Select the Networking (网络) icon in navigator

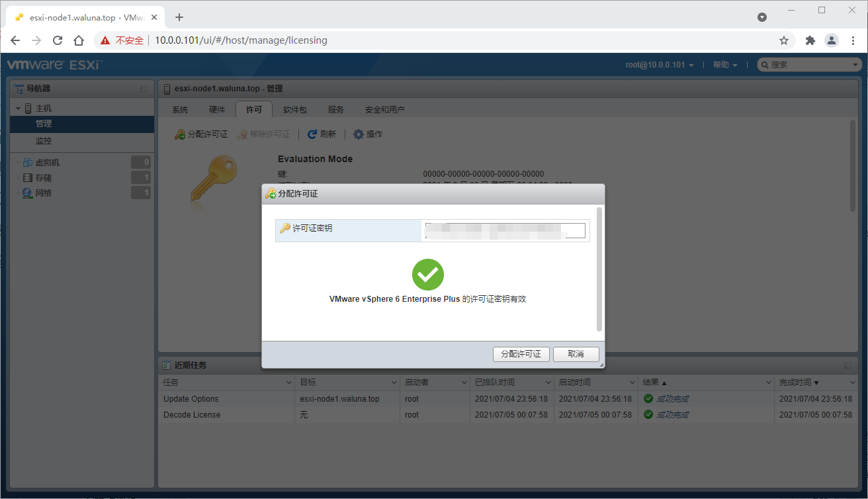(x=28, y=193)
